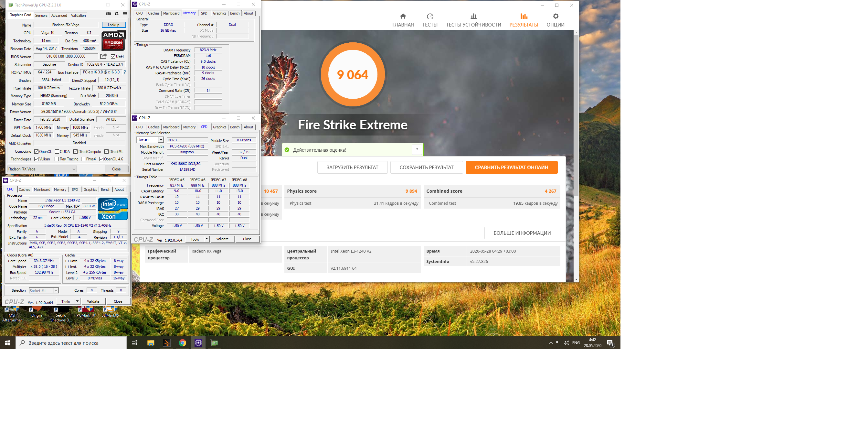This screenshot has width=868, height=434.
Task: Click the ENG language indicator
Action: (576, 342)
